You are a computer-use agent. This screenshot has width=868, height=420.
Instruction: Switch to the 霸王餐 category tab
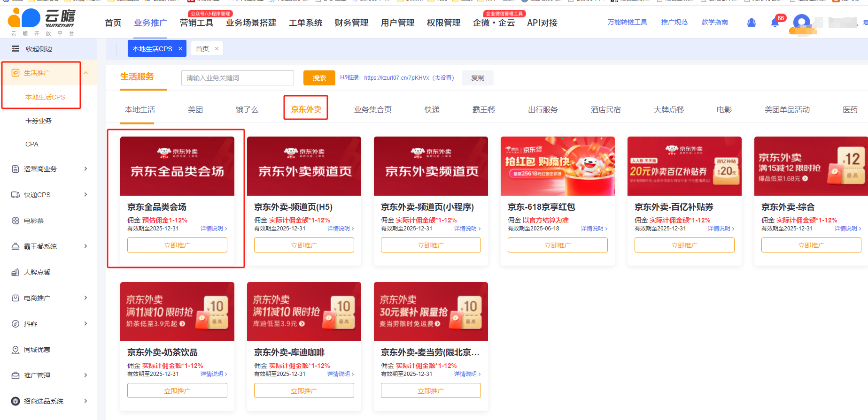point(484,109)
